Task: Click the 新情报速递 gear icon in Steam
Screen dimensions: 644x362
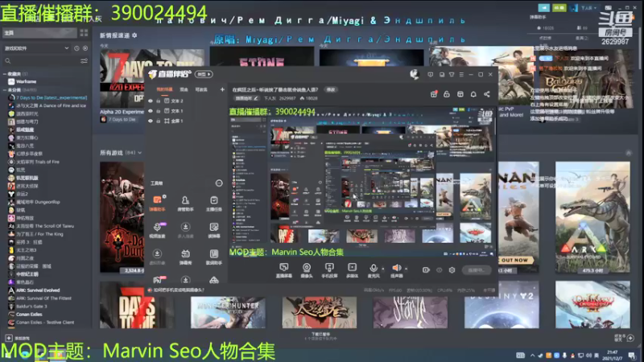Action: coord(134,35)
